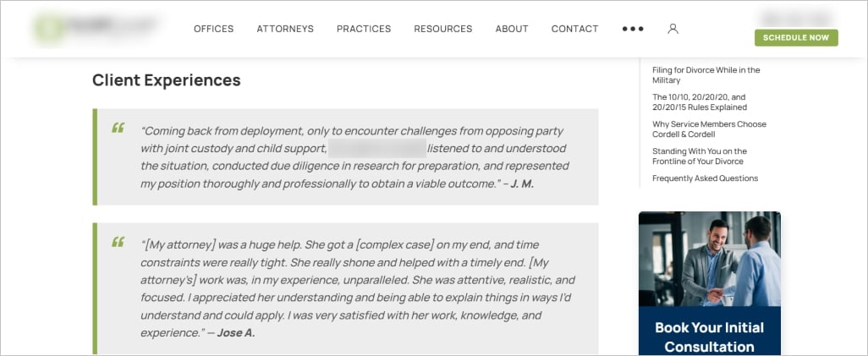868x356 pixels.
Task: Click quote mark icon of J. M. testimonial
Action: (x=118, y=128)
